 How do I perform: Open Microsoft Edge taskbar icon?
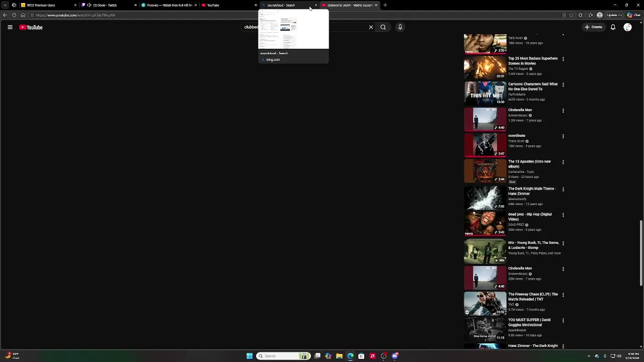pyautogui.click(x=350, y=356)
